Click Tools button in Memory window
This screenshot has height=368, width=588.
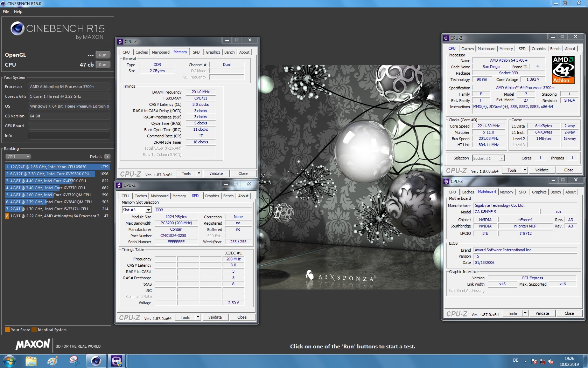tap(186, 173)
